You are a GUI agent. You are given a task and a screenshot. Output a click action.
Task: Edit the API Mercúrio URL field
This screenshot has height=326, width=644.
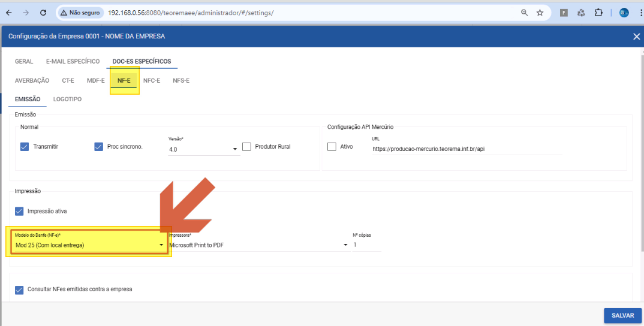tap(467, 149)
